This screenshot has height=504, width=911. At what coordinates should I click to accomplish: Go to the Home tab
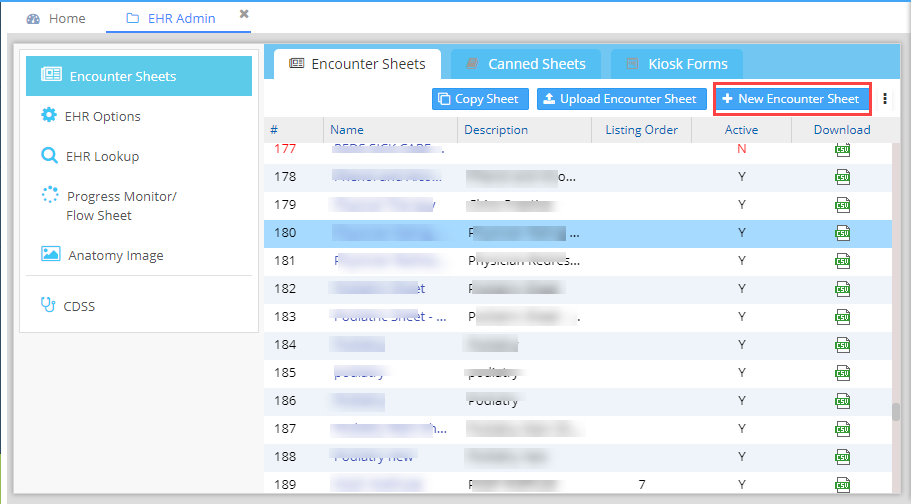(x=56, y=19)
